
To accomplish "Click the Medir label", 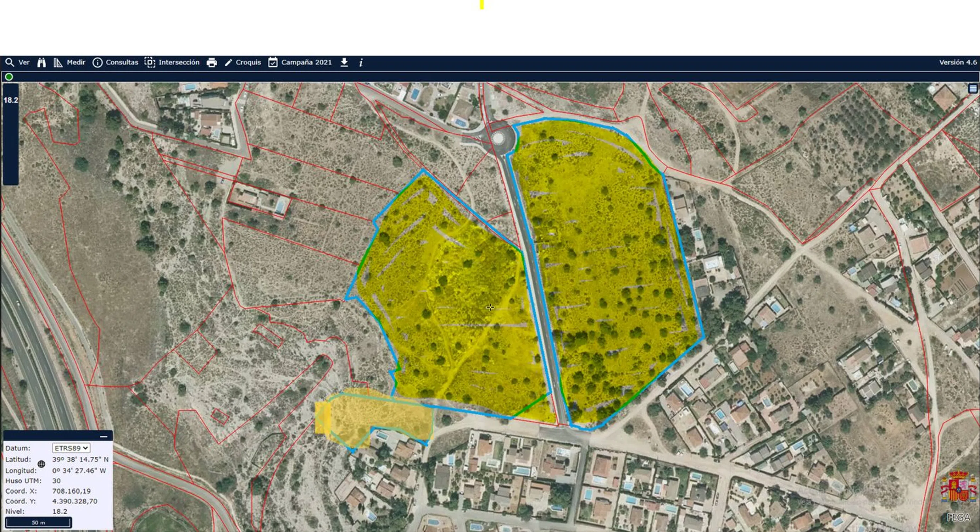I will (x=76, y=62).
